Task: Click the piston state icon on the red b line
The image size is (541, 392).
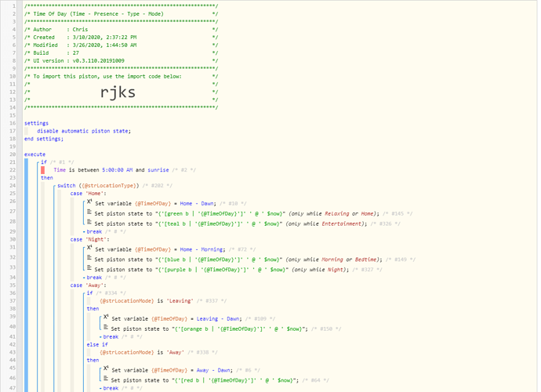Action: pos(106,379)
